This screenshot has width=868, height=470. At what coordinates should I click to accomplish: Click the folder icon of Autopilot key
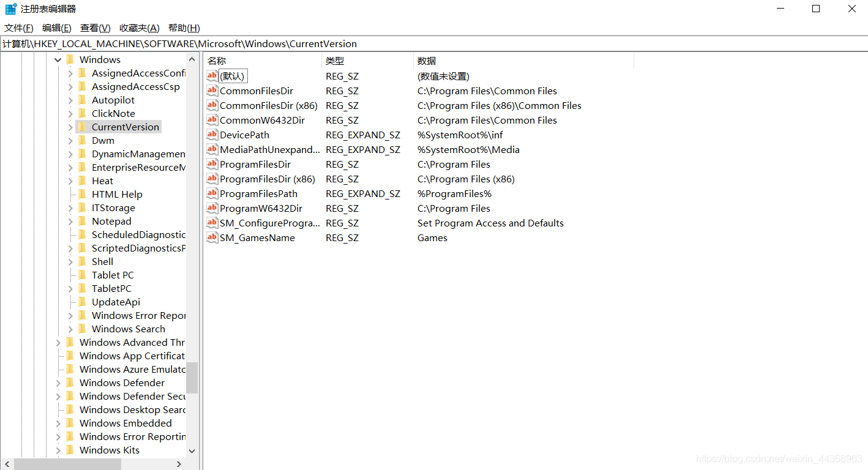tap(82, 100)
